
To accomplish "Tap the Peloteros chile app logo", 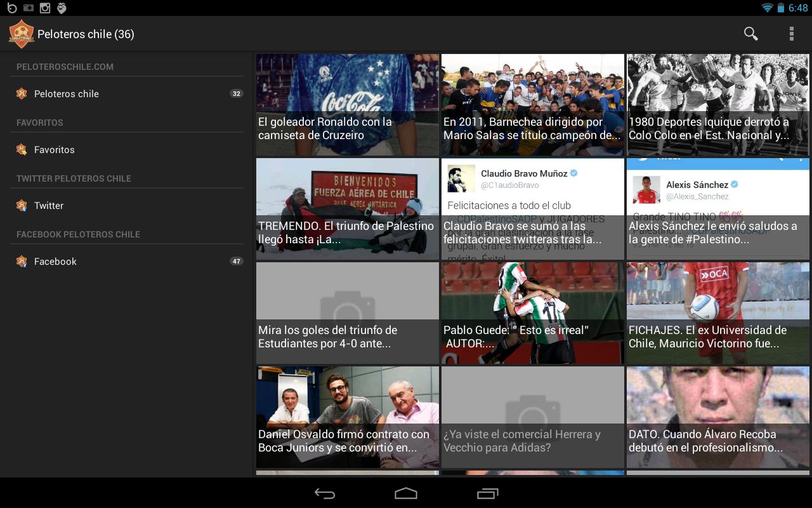I will point(21,34).
